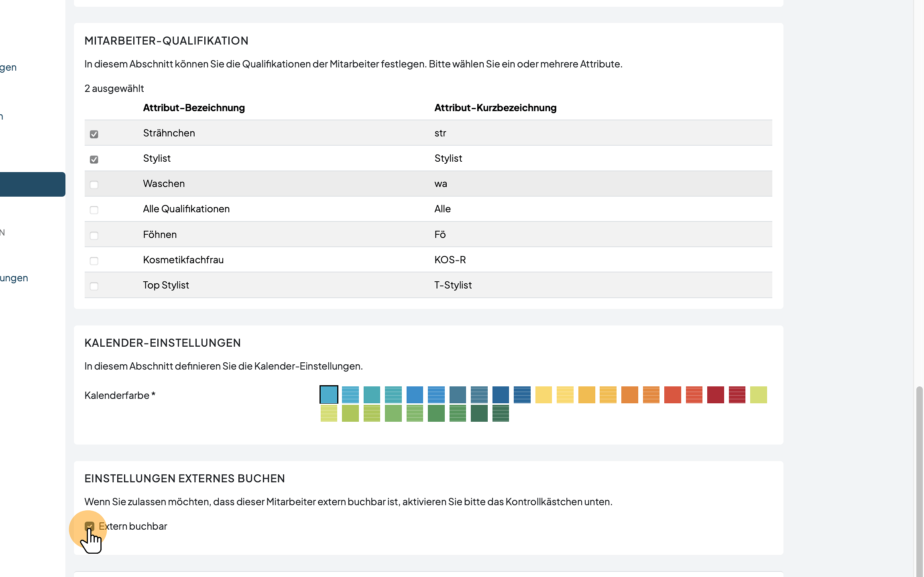This screenshot has width=924, height=577.
Task: Choose the striped sky-blue calendar color
Action: pyautogui.click(x=350, y=395)
